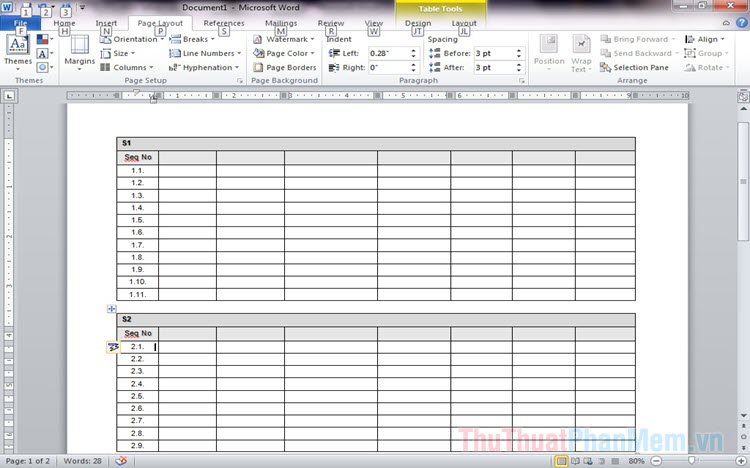Expand Columns dropdown
The width and height of the screenshot is (750, 468).
click(127, 67)
